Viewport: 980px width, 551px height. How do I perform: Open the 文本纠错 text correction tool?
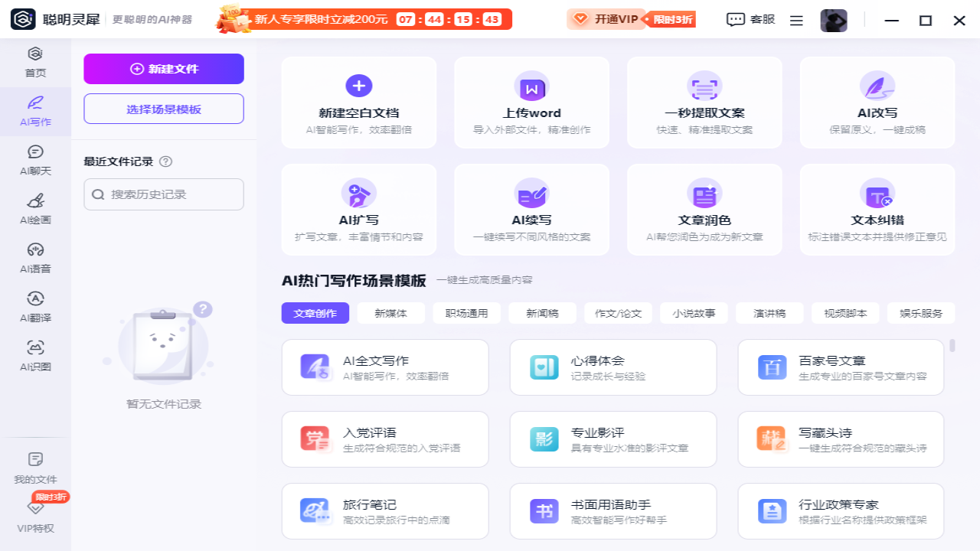tap(877, 209)
